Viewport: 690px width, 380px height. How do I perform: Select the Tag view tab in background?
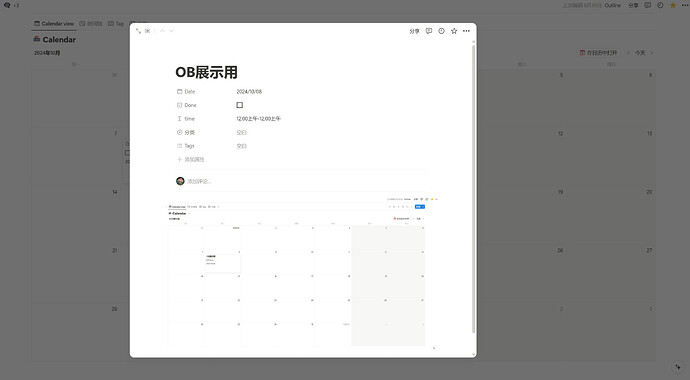(x=116, y=24)
